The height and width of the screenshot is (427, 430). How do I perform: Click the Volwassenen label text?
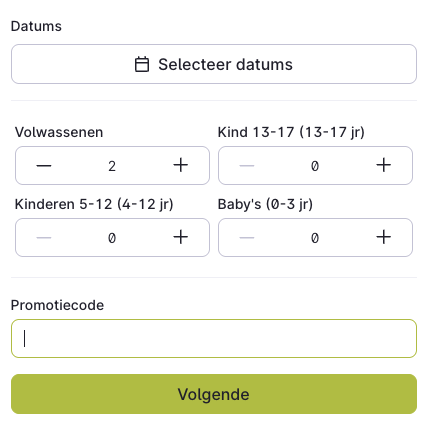tap(59, 132)
